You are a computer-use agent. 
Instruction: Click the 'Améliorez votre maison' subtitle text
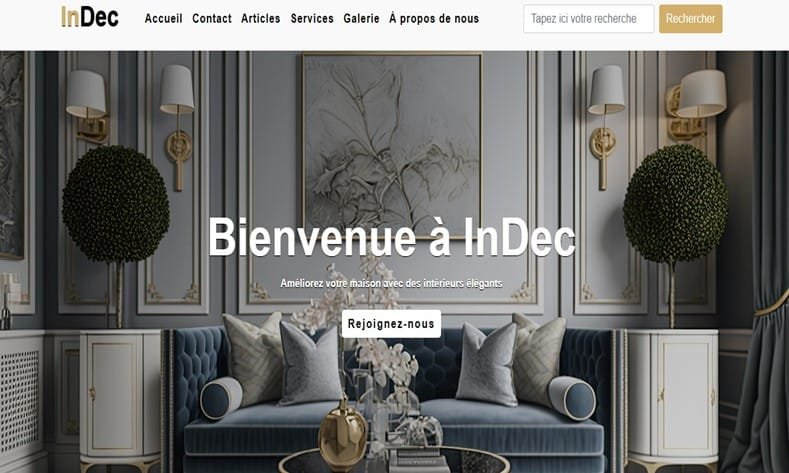click(391, 283)
